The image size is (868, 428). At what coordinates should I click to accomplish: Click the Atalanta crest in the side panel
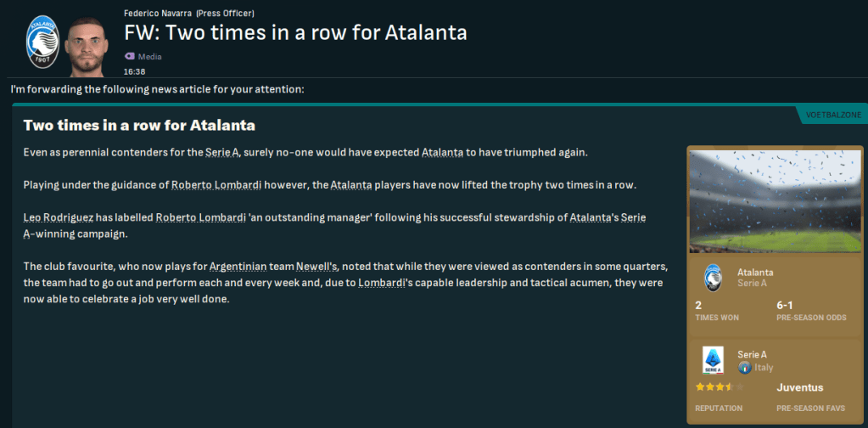pyautogui.click(x=713, y=279)
